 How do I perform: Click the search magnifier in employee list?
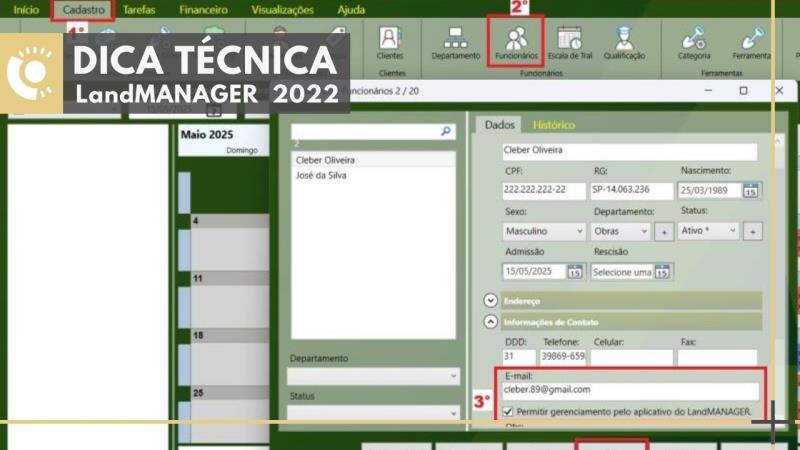(x=446, y=132)
